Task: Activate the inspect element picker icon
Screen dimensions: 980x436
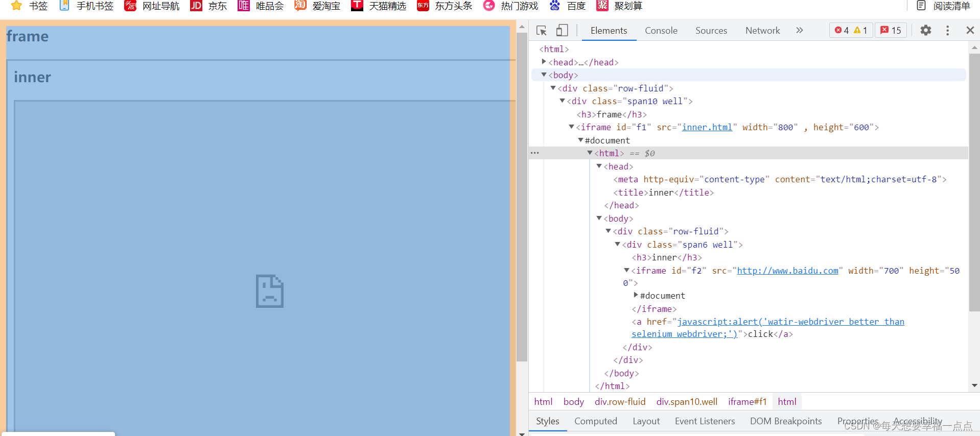Action: pos(542,31)
